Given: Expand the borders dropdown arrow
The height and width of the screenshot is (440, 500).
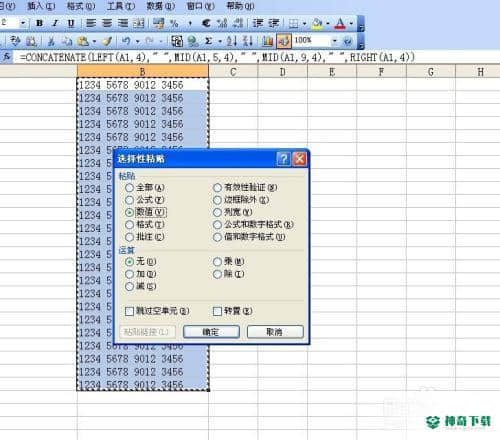Looking at the screenshot, I should click(x=304, y=23).
